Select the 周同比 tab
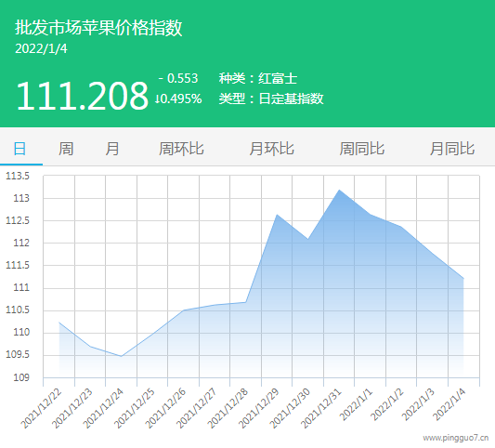Viewport: 495px width, 448px height. [x=362, y=149]
